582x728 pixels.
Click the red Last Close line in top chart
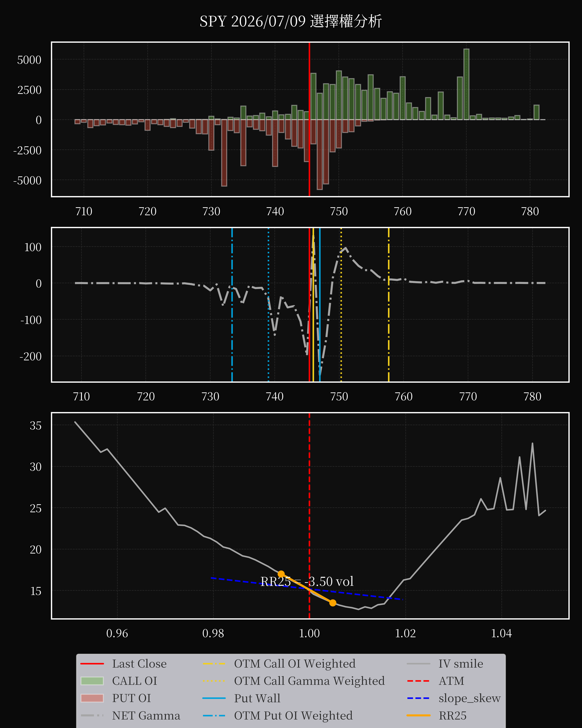coord(309,119)
